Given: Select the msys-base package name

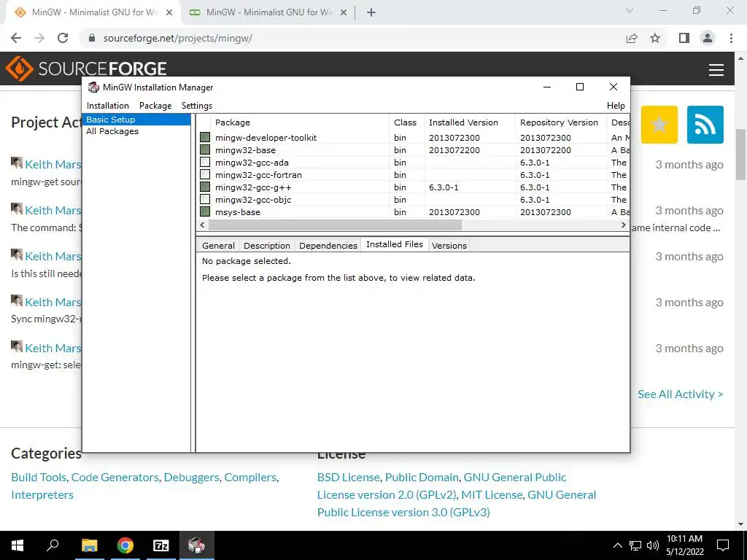Looking at the screenshot, I should pos(238,212).
